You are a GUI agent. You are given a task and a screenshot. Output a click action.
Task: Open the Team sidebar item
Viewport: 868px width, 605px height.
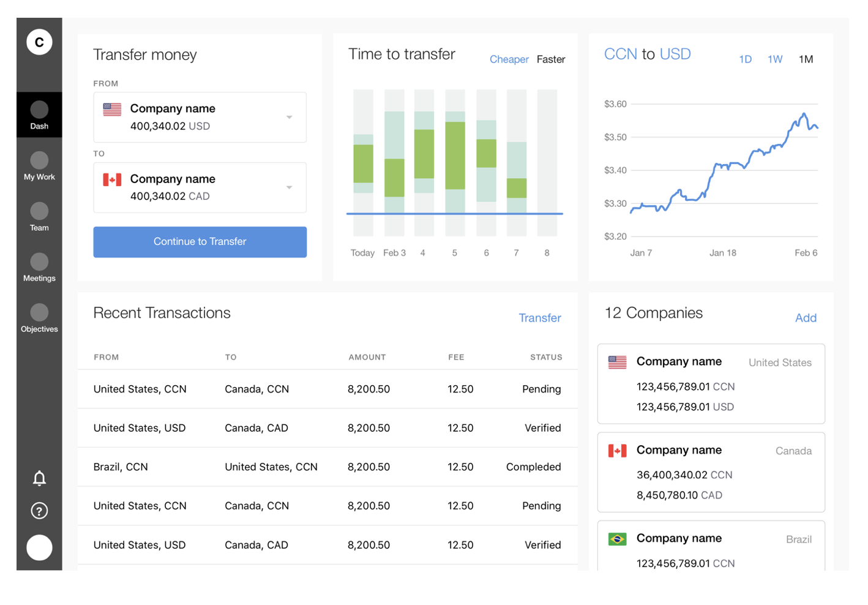tap(39, 217)
